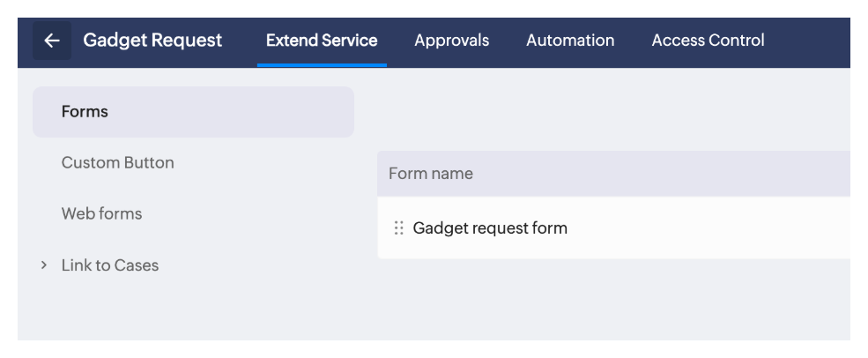Click the Gadget Request page title
Image resolution: width=868 pixels, height=358 pixels.
[x=152, y=41]
